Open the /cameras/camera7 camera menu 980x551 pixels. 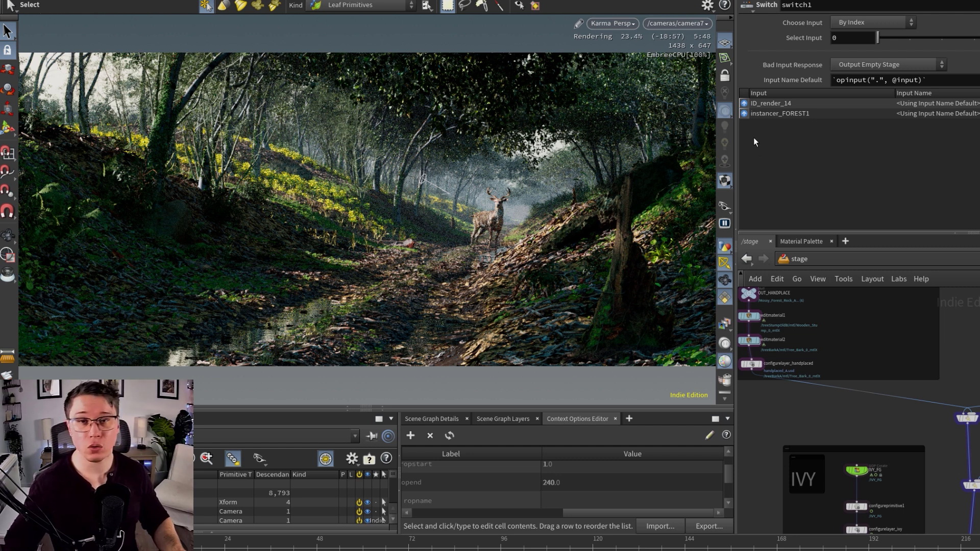click(x=677, y=23)
